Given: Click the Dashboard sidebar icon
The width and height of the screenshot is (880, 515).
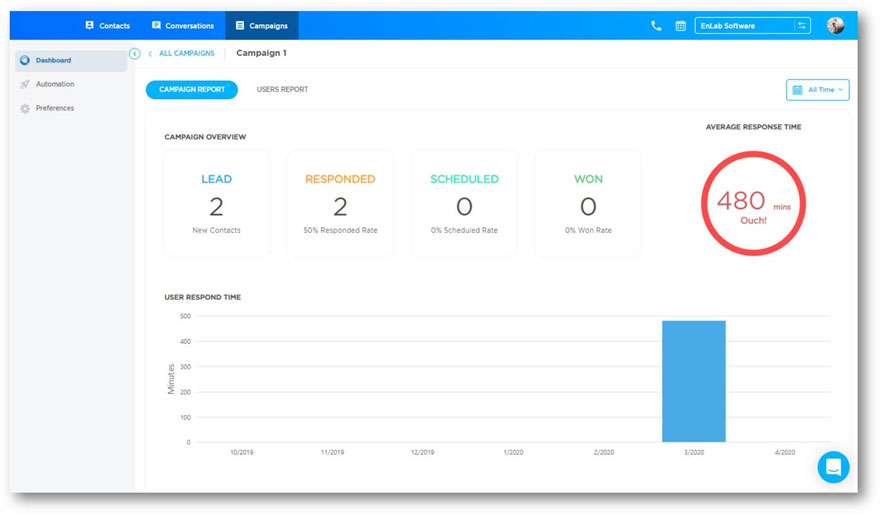Looking at the screenshot, I should coord(25,61).
